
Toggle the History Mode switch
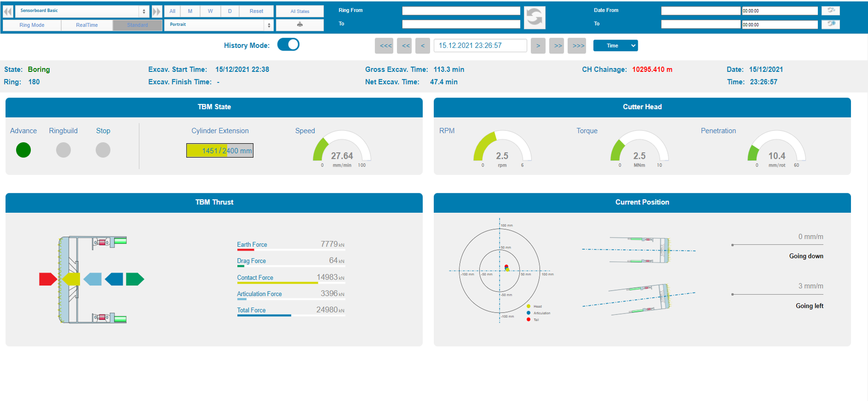click(x=288, y=45)
